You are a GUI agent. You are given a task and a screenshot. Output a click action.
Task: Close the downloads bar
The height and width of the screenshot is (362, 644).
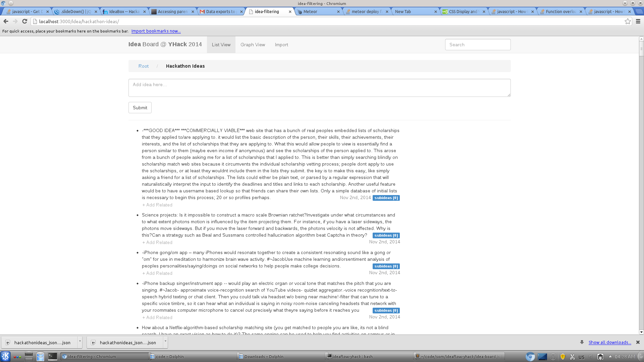[638, 342]
